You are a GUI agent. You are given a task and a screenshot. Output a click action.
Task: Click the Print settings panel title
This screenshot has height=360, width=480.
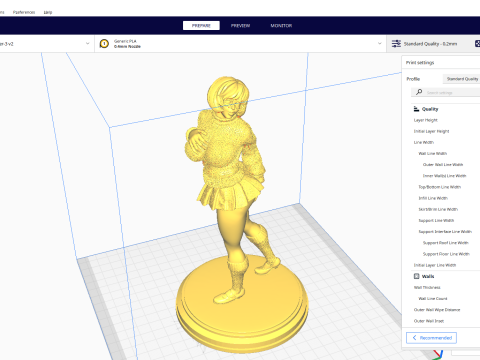[420, 63]
